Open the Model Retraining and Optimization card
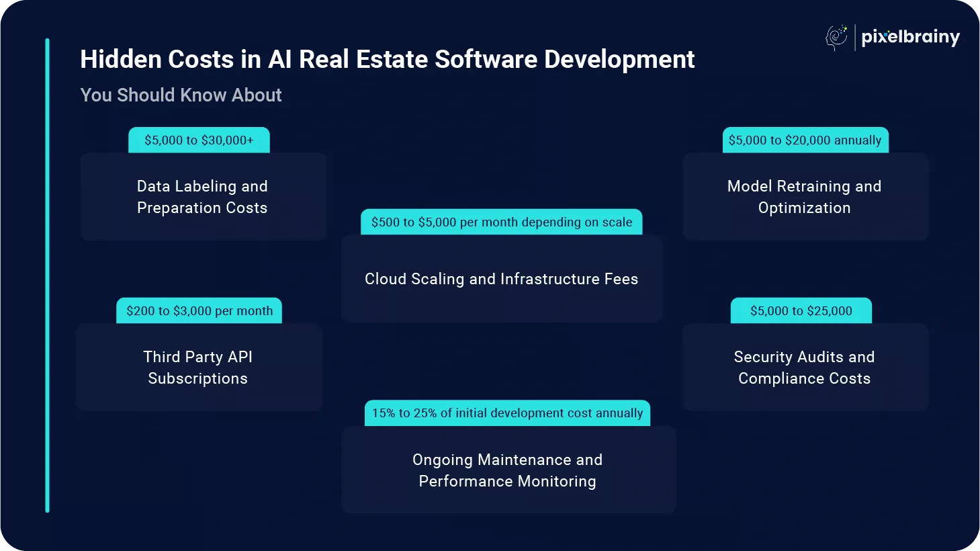 pyautogui.click(x=805, y=197)
